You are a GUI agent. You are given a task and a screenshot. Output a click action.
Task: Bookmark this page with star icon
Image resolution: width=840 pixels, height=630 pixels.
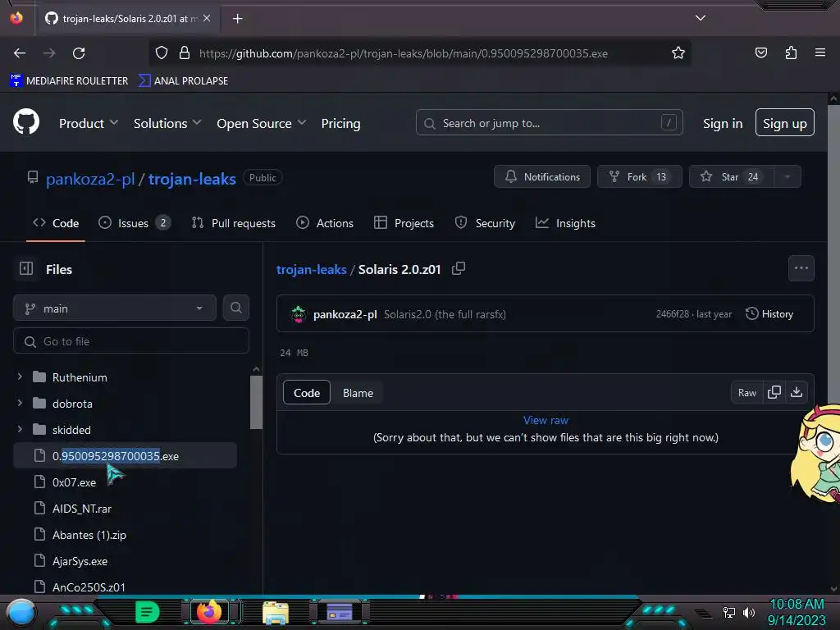[x=678, y=53]
